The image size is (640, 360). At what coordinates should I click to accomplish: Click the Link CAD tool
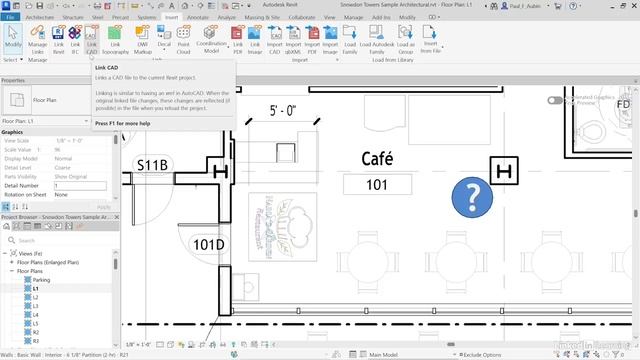click(91, 40)
